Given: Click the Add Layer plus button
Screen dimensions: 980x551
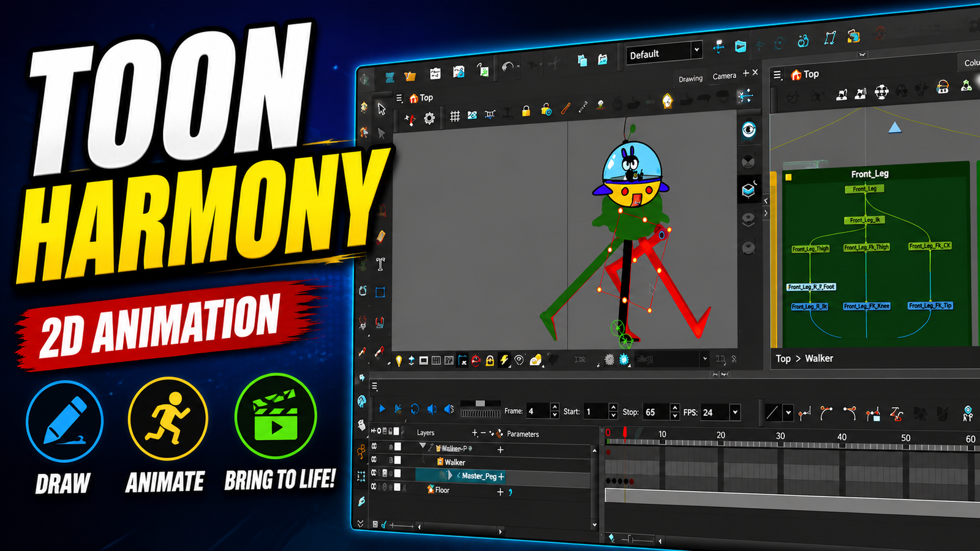Looking at the screenshot, I should [x=475, y=433].
